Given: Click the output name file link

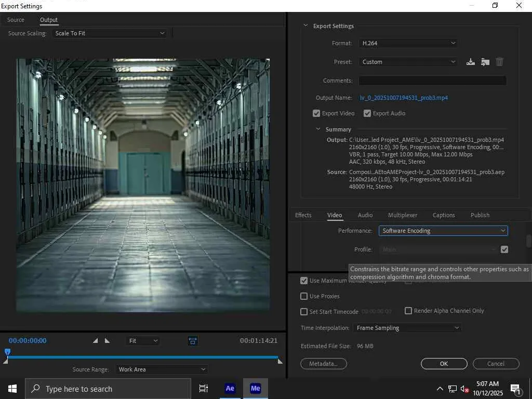Looking at the screenshot, I should (x=404, y=98).
